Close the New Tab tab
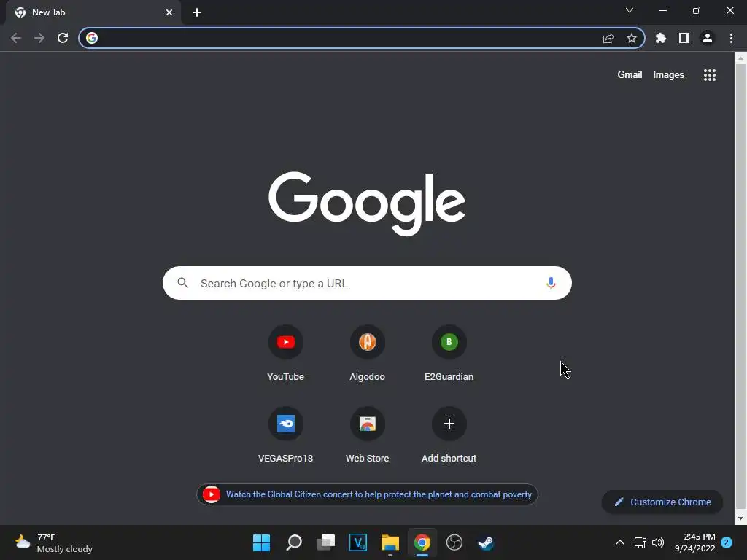747x560 pixels. click(x=169, y=12)
